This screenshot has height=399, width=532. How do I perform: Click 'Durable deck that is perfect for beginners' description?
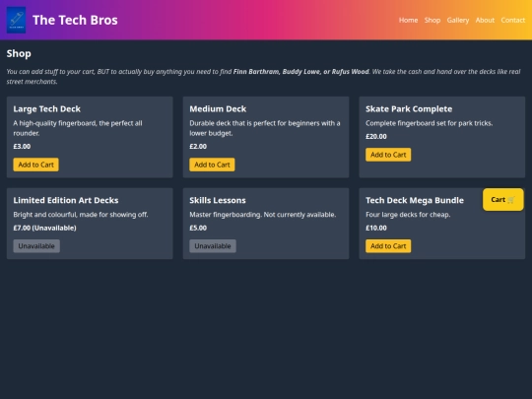[x=265, y=128]
